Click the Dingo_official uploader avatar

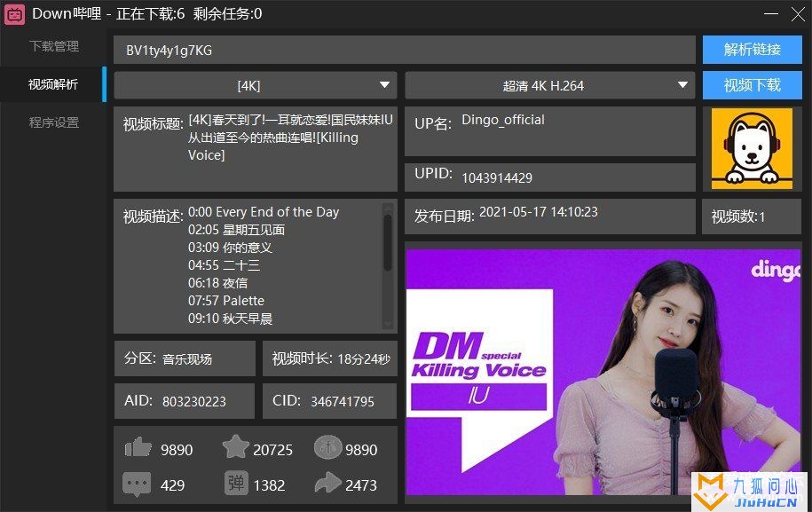(x=752, y=148)
